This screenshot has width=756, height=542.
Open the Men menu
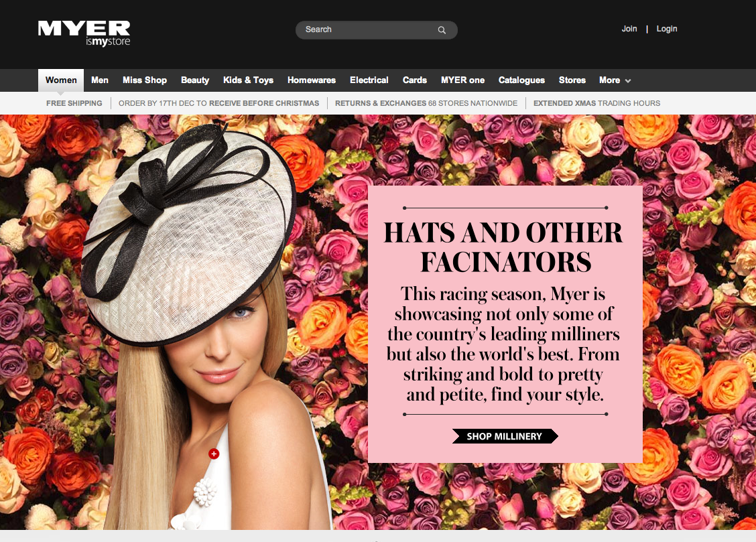[100, 80]
